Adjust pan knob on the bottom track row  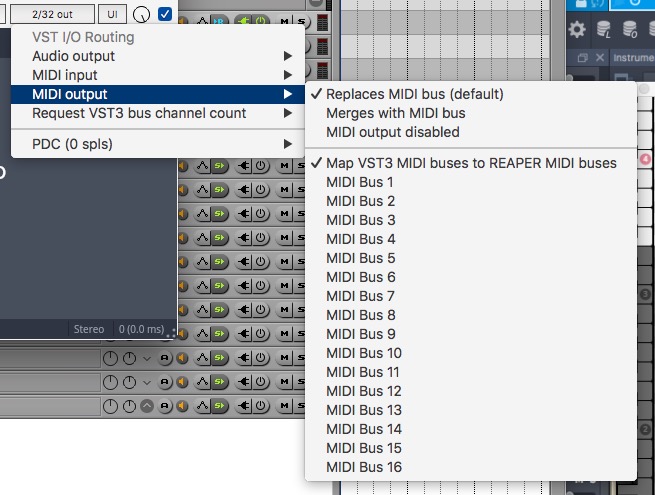(129, 406)
